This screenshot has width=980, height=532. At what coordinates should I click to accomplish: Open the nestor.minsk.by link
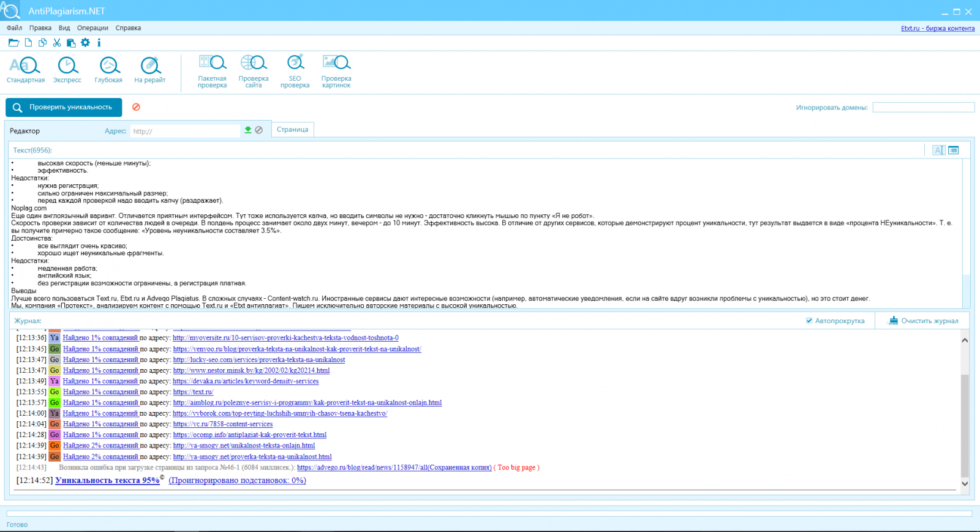tap(251, 370)
